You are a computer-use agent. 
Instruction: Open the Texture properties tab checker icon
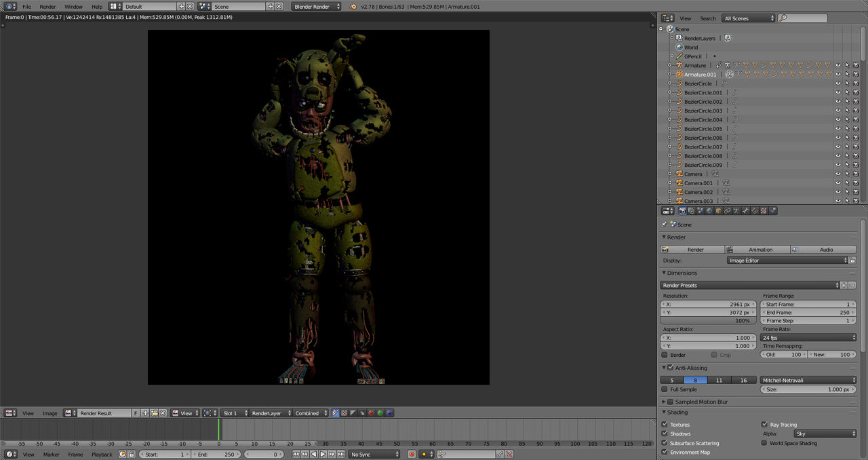(x=764, y=211)
